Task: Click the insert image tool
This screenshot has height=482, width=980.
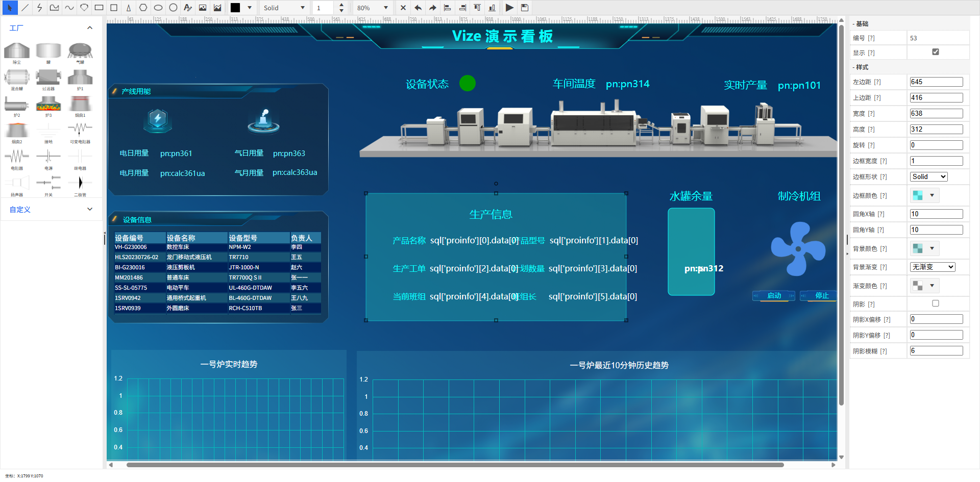Action: 203,8
